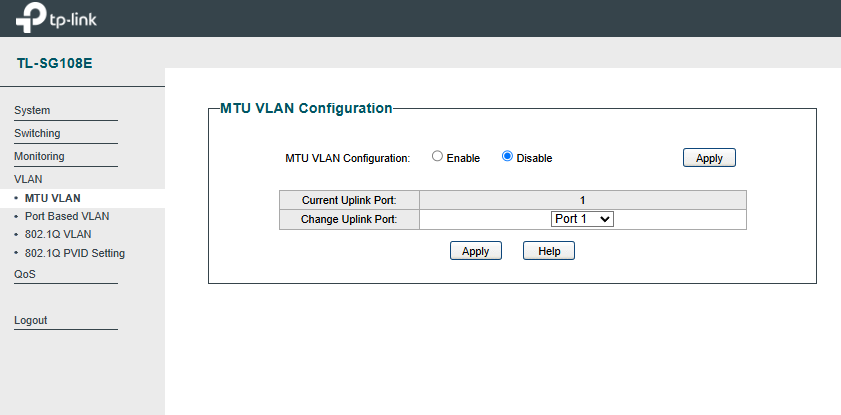Open the MTU VLAN page
Image resolution: width=841 pixels, height=415 pixels.
pyautogui.click(x=53, y=198)
